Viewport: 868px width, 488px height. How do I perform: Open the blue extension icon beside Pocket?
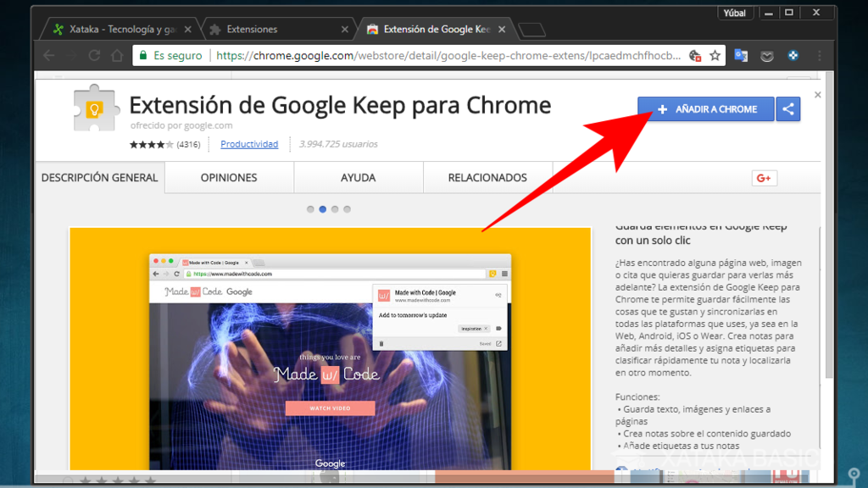pyautogui.click(x=792, y=55)
